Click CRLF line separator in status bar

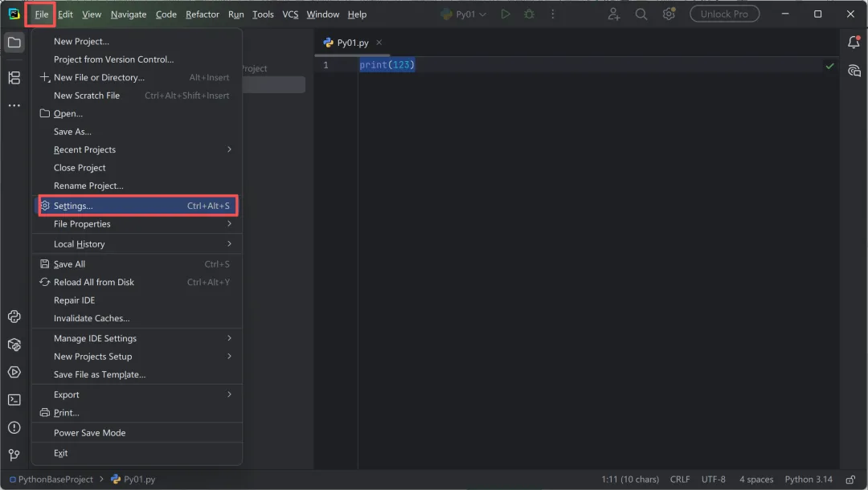point(680,480)
